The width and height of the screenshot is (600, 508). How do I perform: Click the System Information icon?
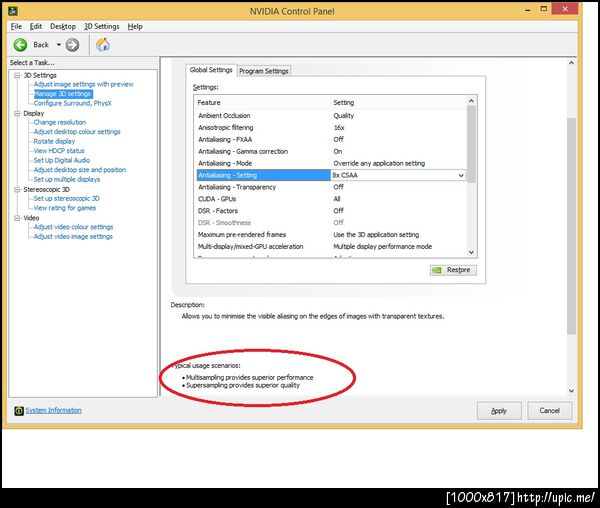[x=19, y=410]
